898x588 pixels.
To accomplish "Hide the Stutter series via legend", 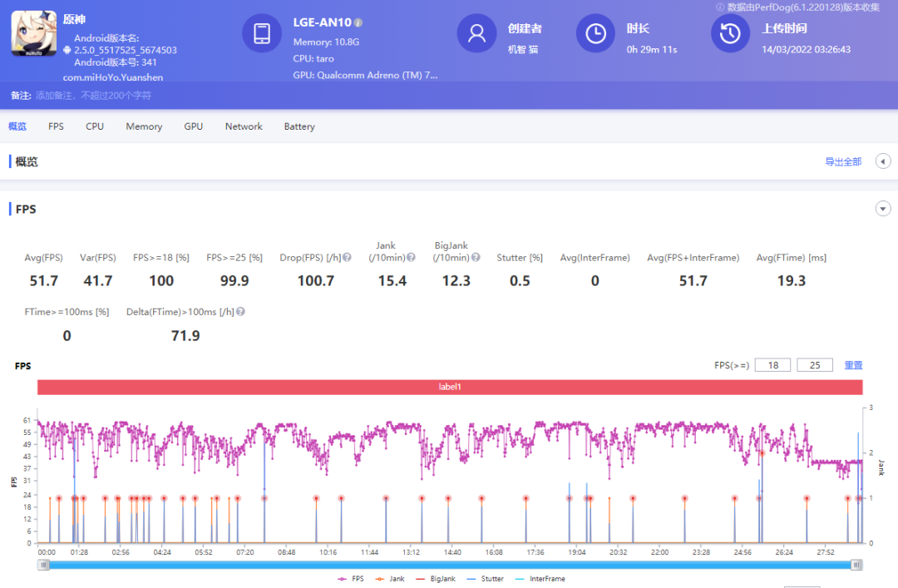I will click(485, 579).
